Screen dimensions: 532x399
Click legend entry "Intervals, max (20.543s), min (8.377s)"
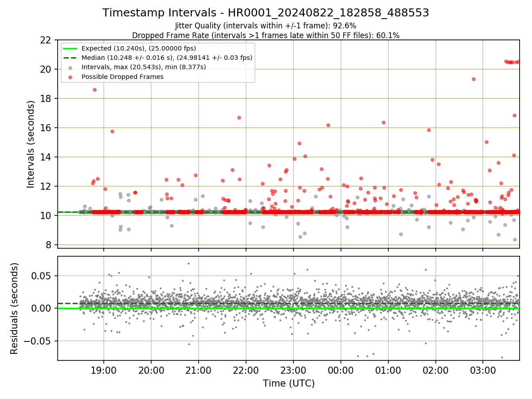point(144,67)
